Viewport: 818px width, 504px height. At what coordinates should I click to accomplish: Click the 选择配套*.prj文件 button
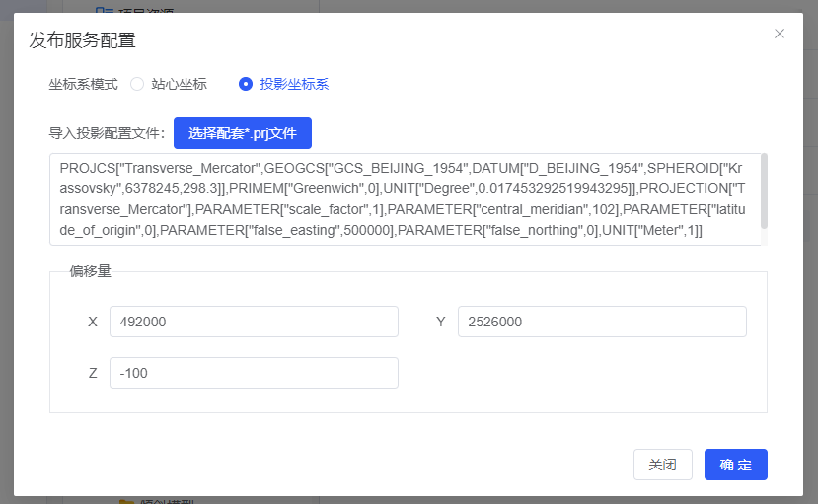pyautogui.click(x=243, y=133)
